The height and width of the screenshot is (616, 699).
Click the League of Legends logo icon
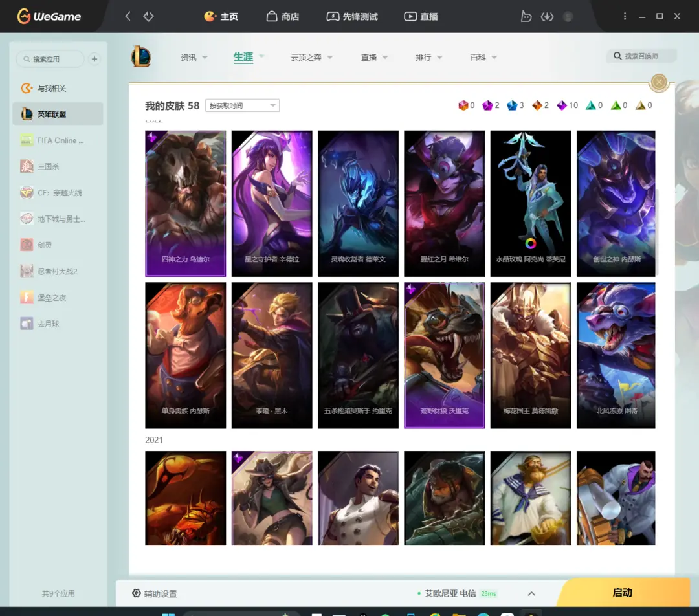(x=141, y=57)
